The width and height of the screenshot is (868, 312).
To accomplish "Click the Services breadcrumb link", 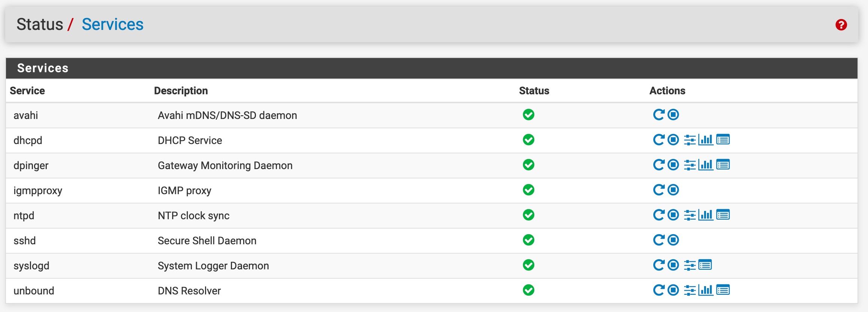I will click(113, 24).
